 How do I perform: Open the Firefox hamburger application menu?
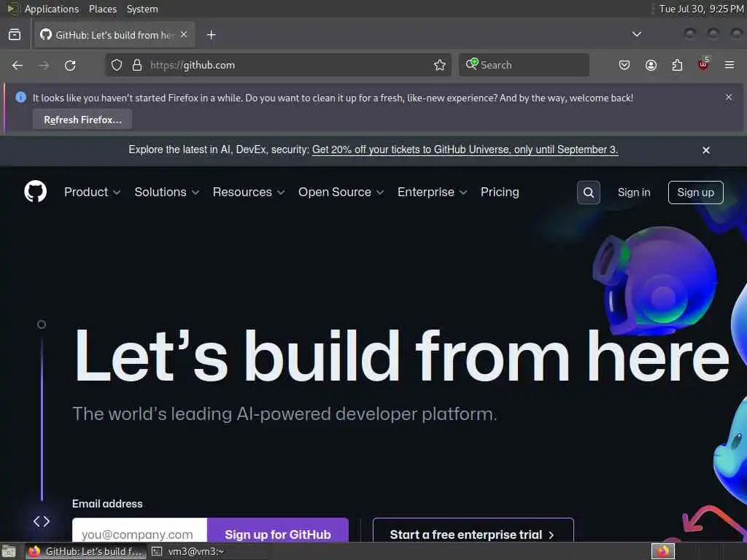coord(729,65)
